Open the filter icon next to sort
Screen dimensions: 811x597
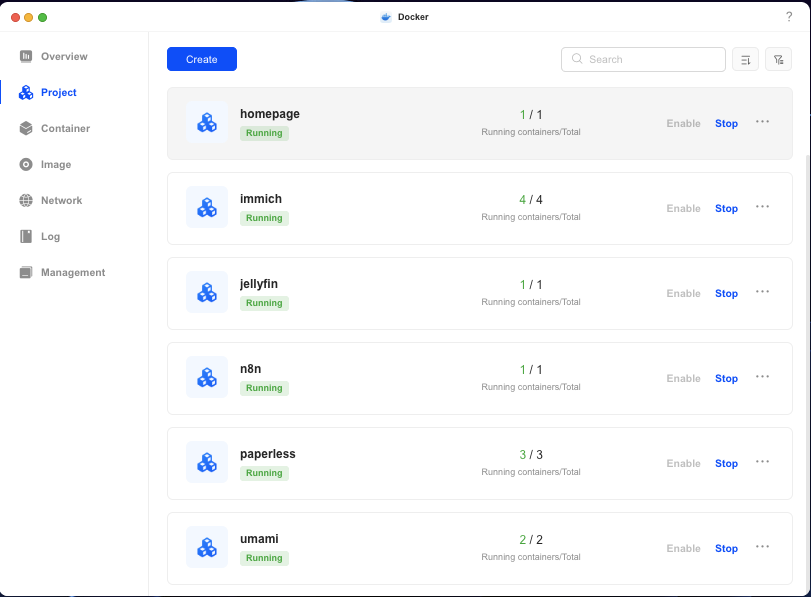pos(778,59)
